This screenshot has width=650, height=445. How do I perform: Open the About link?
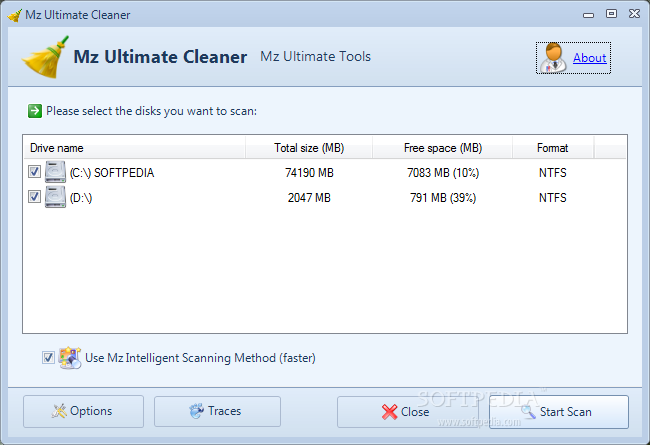click(x=589, y=58)
